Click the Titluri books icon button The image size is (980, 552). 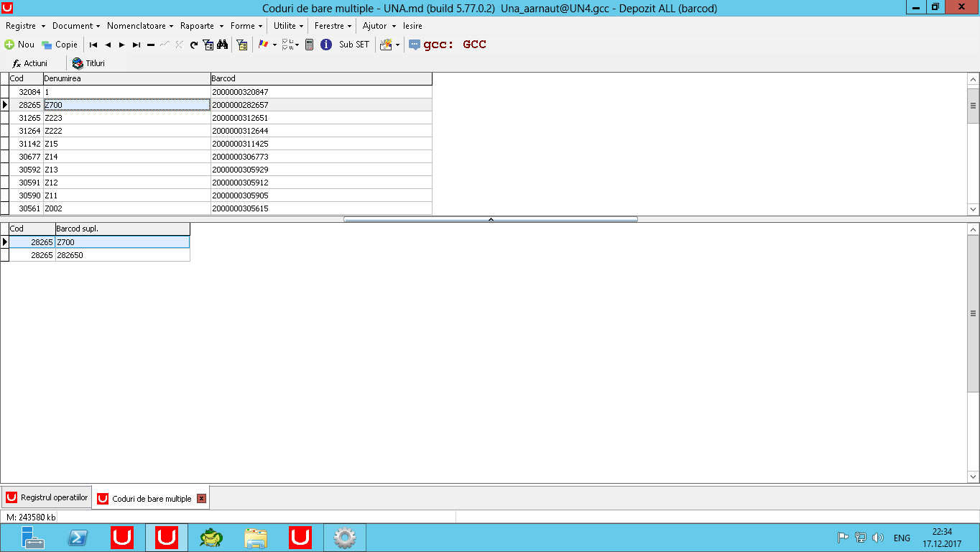88,63
